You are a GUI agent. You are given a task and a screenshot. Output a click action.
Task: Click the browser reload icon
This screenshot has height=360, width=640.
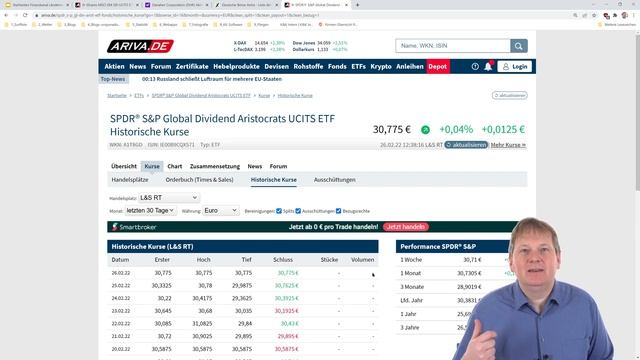[x=25, y=15]
